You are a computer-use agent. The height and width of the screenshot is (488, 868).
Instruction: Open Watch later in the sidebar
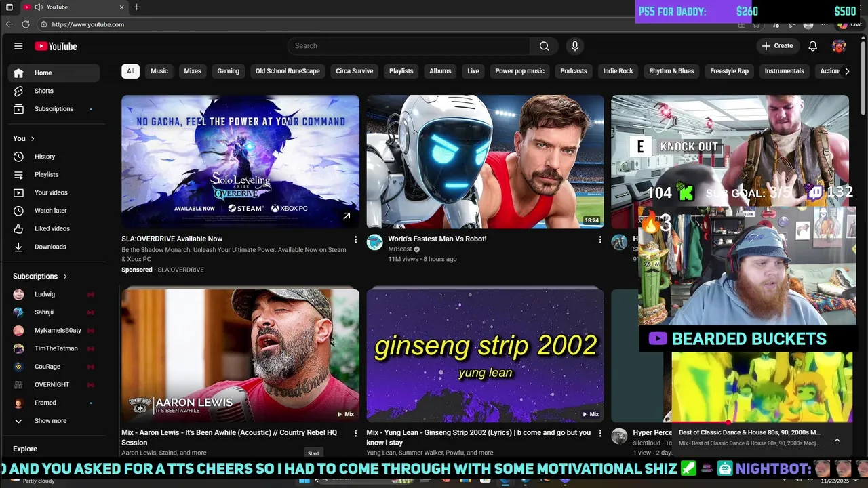(54, 211)
